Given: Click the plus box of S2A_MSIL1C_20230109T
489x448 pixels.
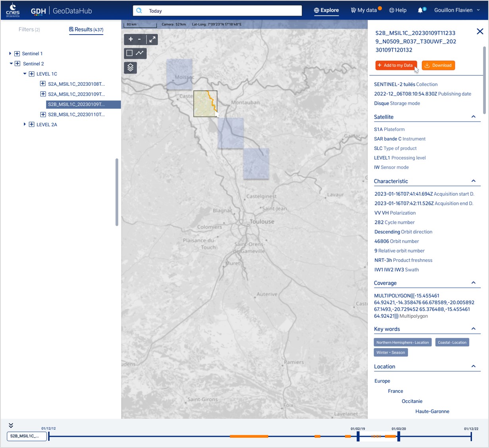Looking at the screenshot, I should pos(43,94).
